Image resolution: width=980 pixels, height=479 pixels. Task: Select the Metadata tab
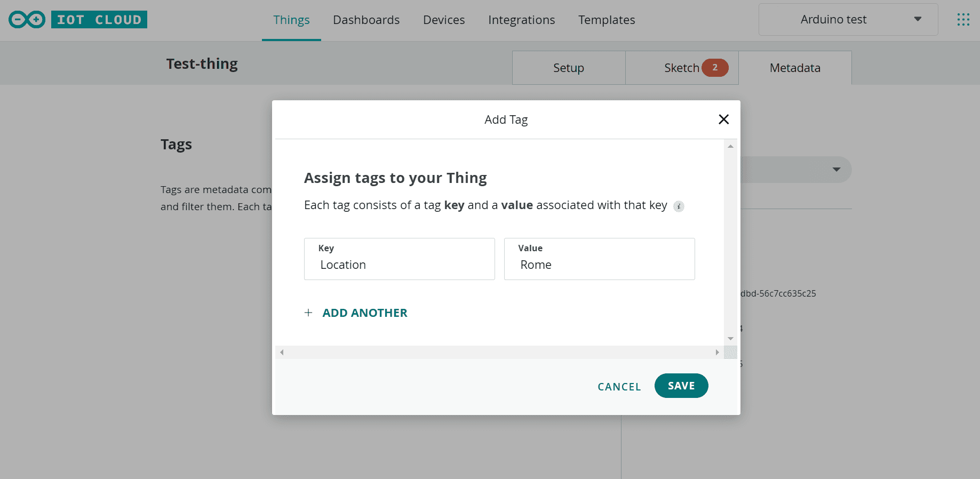click(794, 68)
